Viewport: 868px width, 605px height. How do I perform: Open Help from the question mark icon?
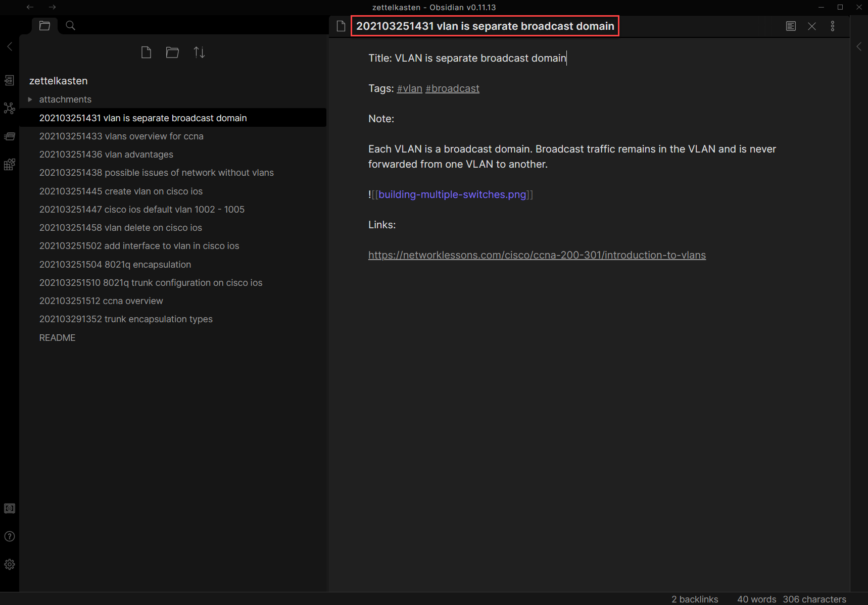[x=10, y=536]
